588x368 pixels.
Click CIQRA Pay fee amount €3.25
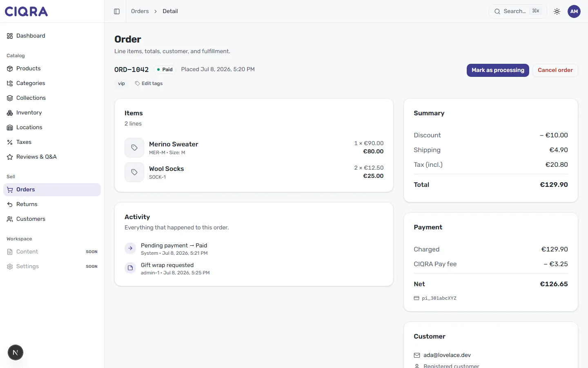[x=556, y=264]
